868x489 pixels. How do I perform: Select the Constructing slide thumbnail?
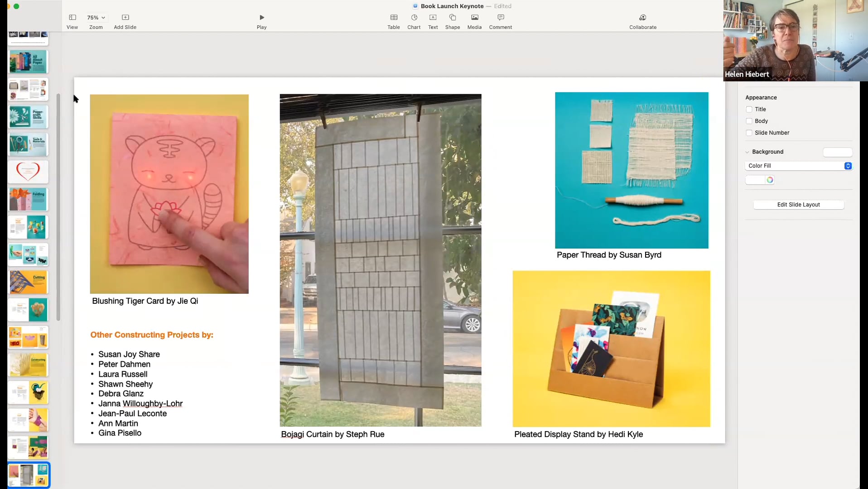pos(28,365)
